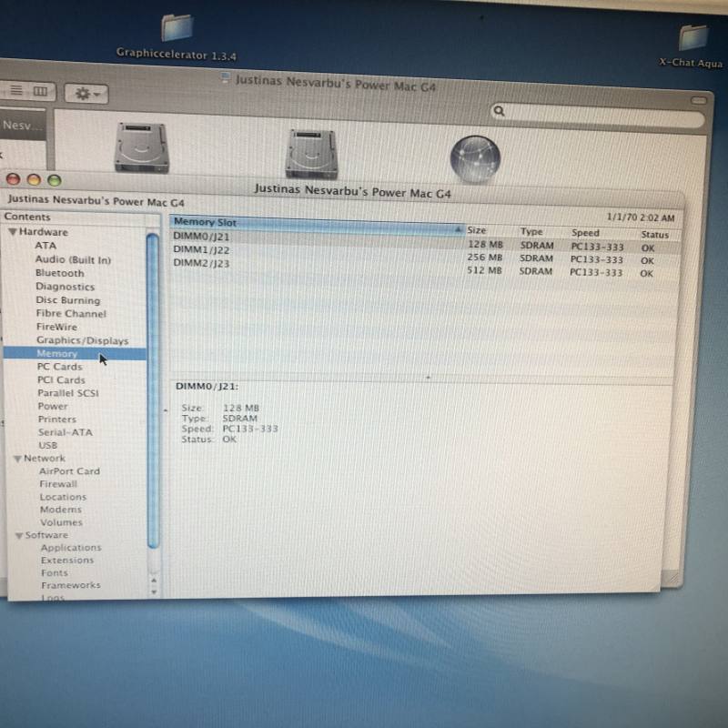Select Disc Burning under Hardware
This screenshot has width=728, height=728.
pyautogui.click(x=67, y=300)
